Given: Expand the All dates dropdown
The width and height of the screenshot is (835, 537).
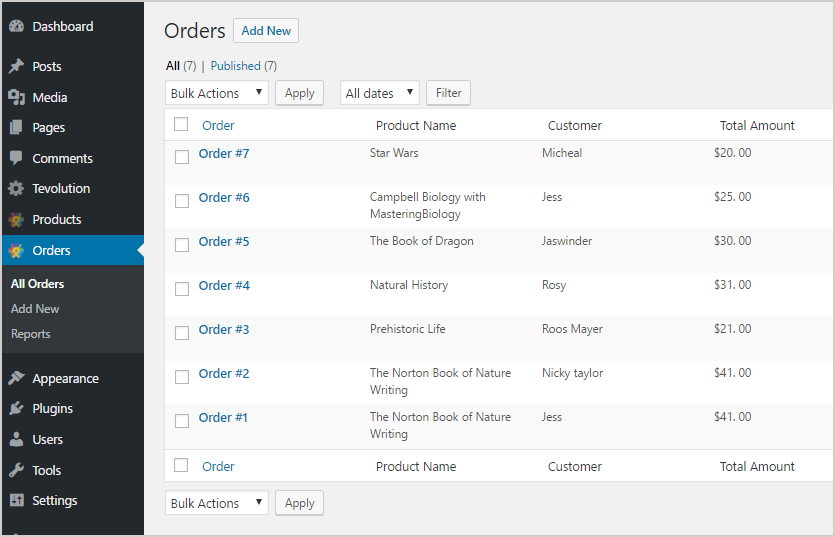Looking at the screenshot, I should pyautogui.click(x=380, y=93).
